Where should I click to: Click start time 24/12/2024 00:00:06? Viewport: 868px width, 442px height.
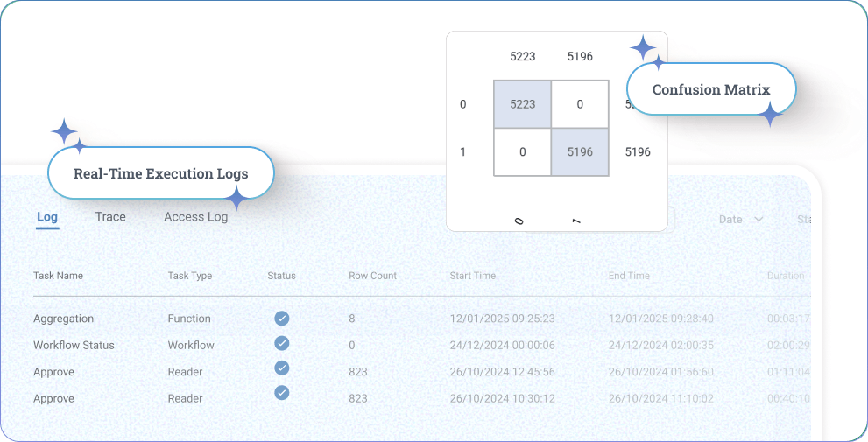pyautogui.click(x=502, y=345)
